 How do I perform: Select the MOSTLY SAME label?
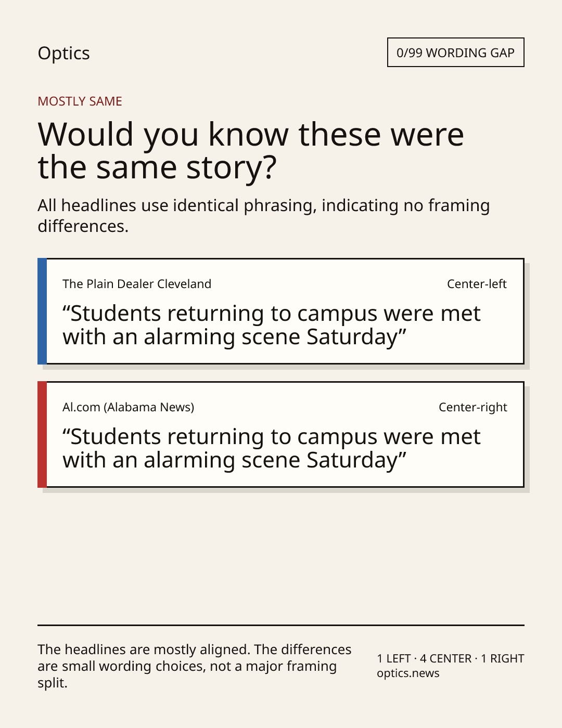(80, 101)
